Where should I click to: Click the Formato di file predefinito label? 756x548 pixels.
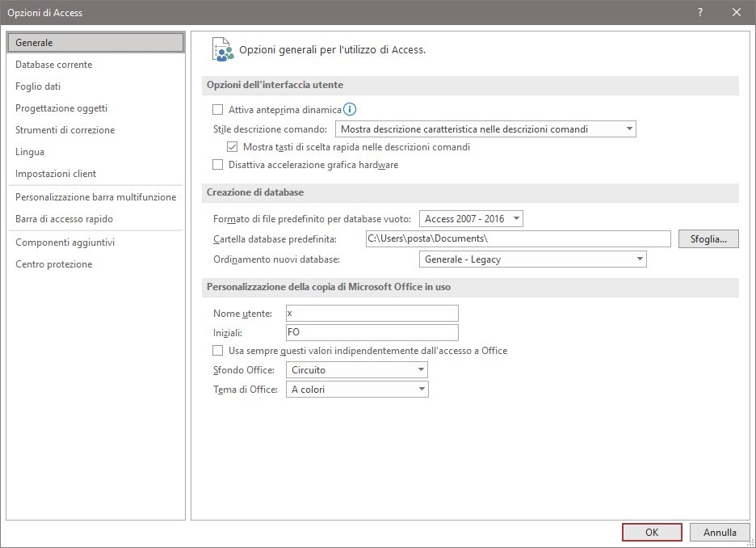coord(312,219)
